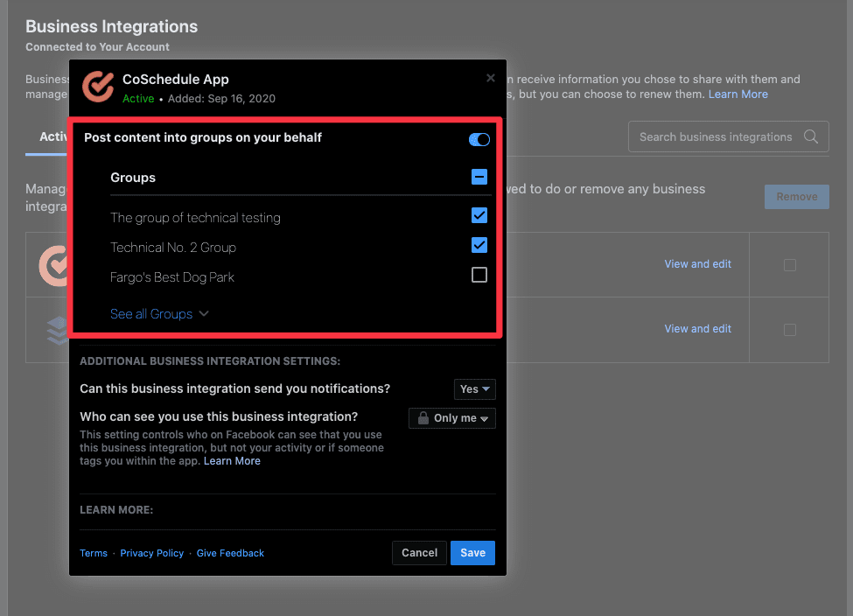853x616 pixels.
Task: Click the stacked layers integration icon
Action: point(57,330)
